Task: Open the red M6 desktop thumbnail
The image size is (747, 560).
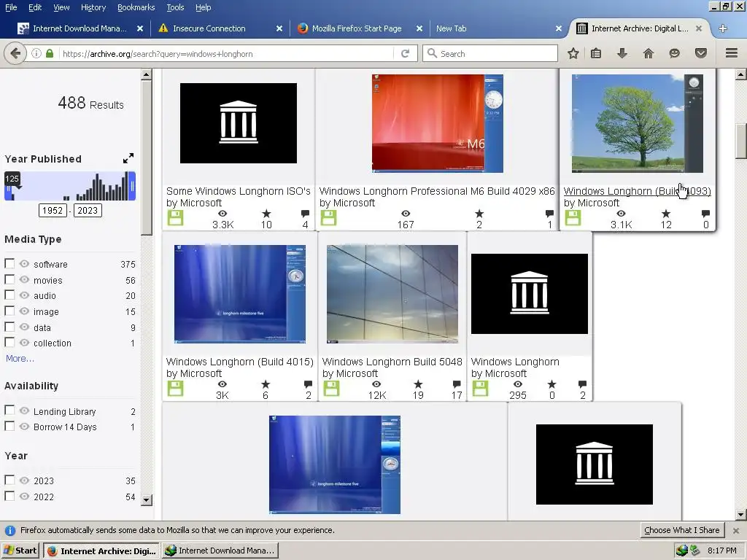Action: point(438,123)
